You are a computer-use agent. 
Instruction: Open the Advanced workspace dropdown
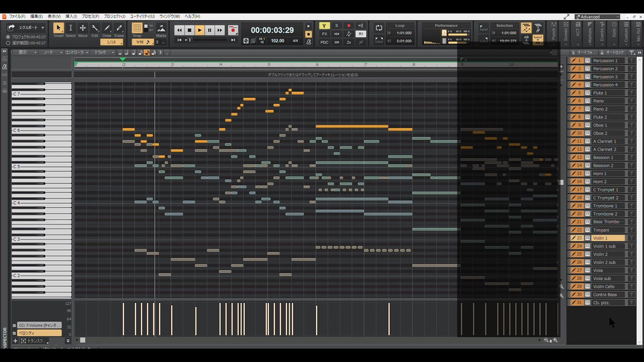pyautogui.click(x=597, y=17)
